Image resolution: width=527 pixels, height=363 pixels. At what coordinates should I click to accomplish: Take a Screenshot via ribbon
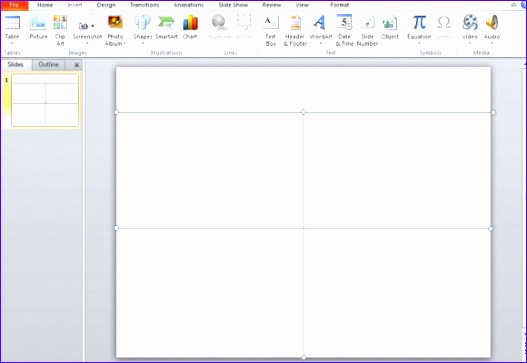87,30
